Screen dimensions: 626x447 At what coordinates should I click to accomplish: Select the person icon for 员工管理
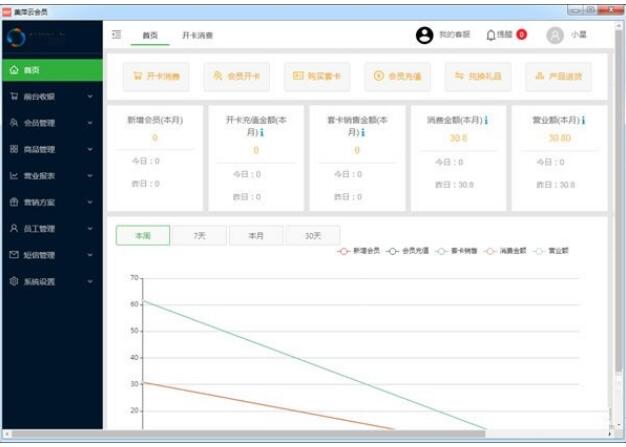click(x=14, y=228)
